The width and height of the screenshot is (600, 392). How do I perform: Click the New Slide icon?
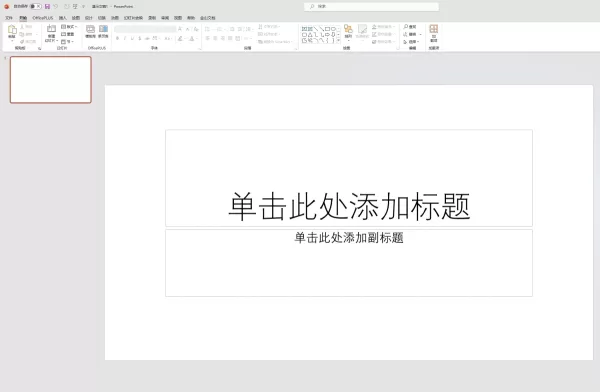(51, 29)
